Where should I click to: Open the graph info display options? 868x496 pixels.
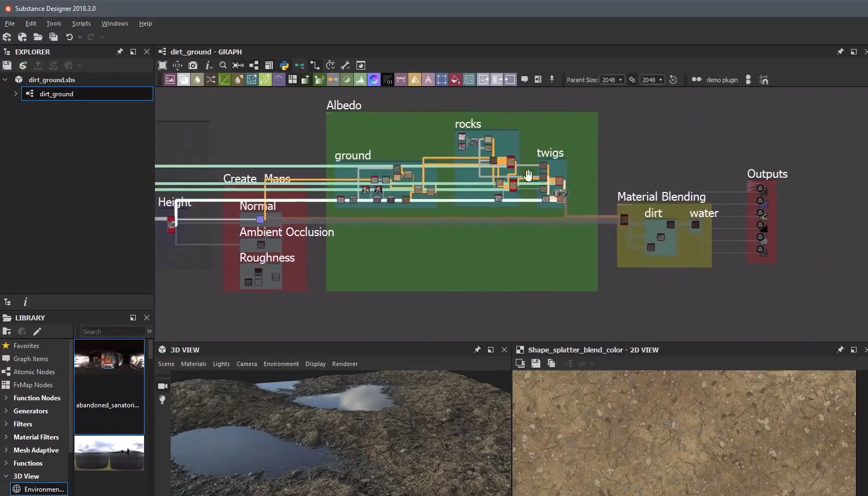pos(209,65)
